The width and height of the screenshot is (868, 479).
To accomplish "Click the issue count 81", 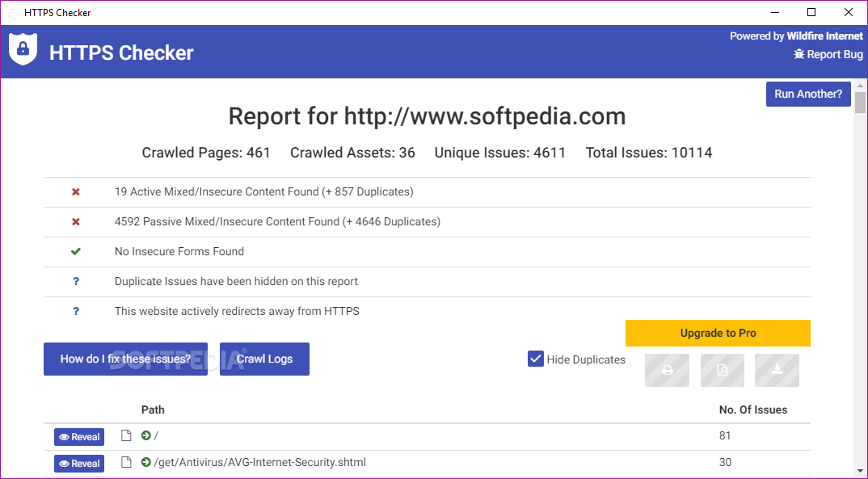I will (725, 436).
